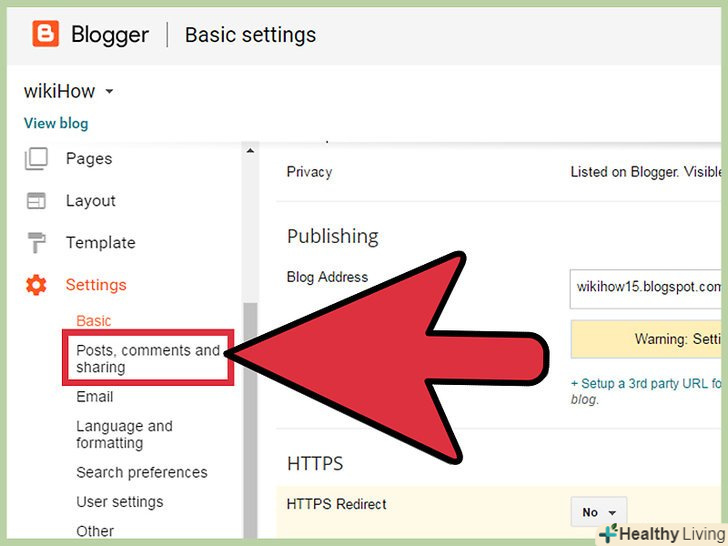Screen dimensions: 728x546
Task: Click the View blog link
Action: pos(56,123)
